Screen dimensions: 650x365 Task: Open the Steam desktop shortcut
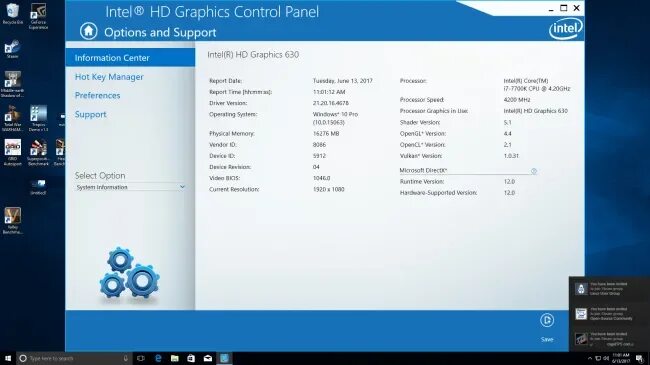[x=12, y=49]
